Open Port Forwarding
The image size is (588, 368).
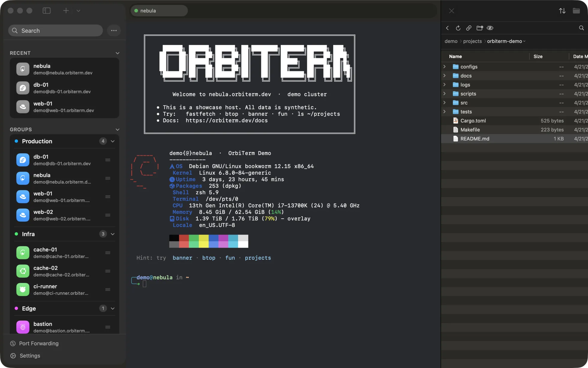point(34,343)
